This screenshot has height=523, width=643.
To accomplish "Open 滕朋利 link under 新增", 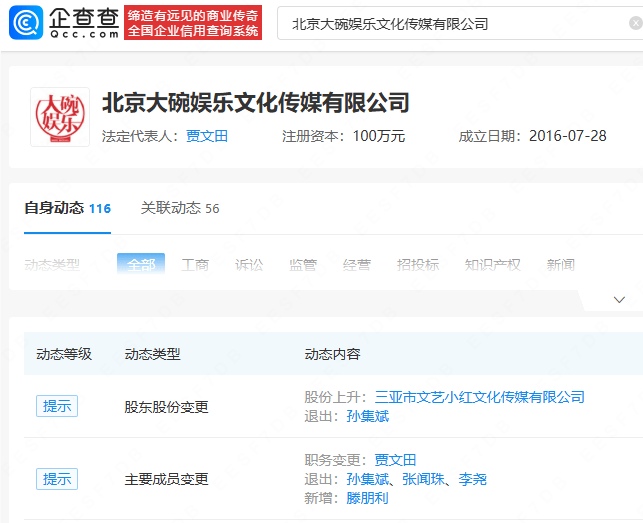I will pyautogui.click(x=367, y=498).
